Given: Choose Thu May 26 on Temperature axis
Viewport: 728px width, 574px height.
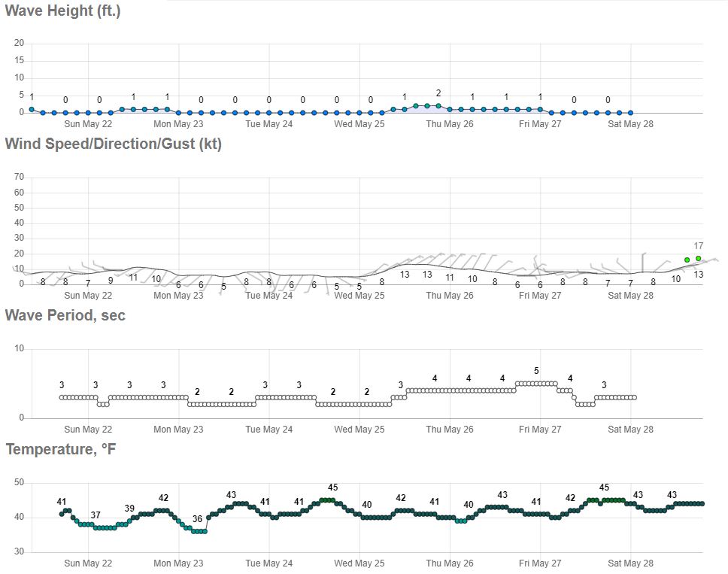Looking at the screenshot, I should coord(450,563).
